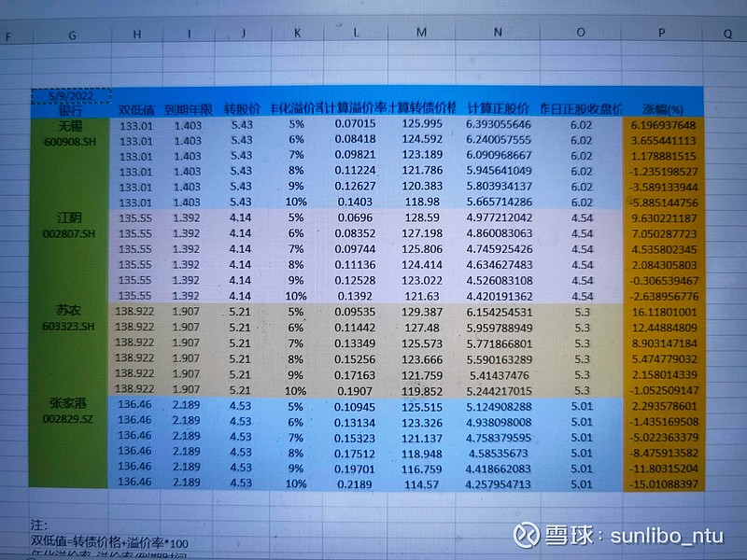Select the 江阴 bank name cell

[x=69, y=218]
